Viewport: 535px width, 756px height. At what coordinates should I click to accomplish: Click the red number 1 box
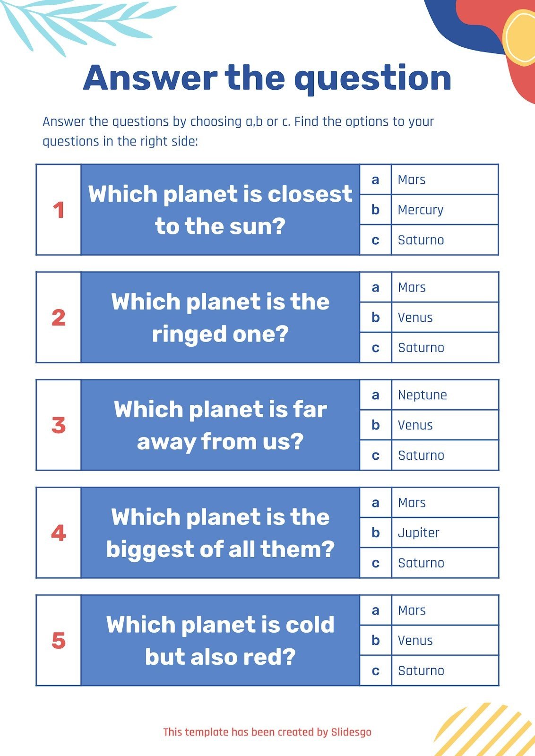(59, 210)
